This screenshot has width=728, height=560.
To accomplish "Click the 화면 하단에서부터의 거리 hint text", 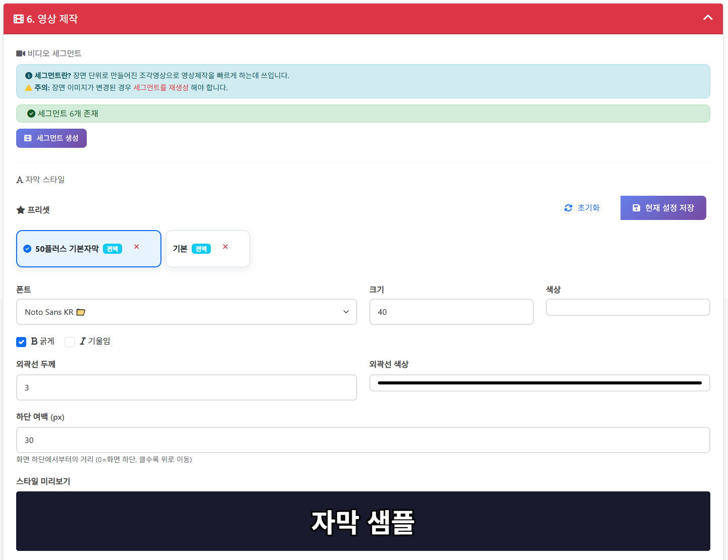I will click(x=104, y=460).
